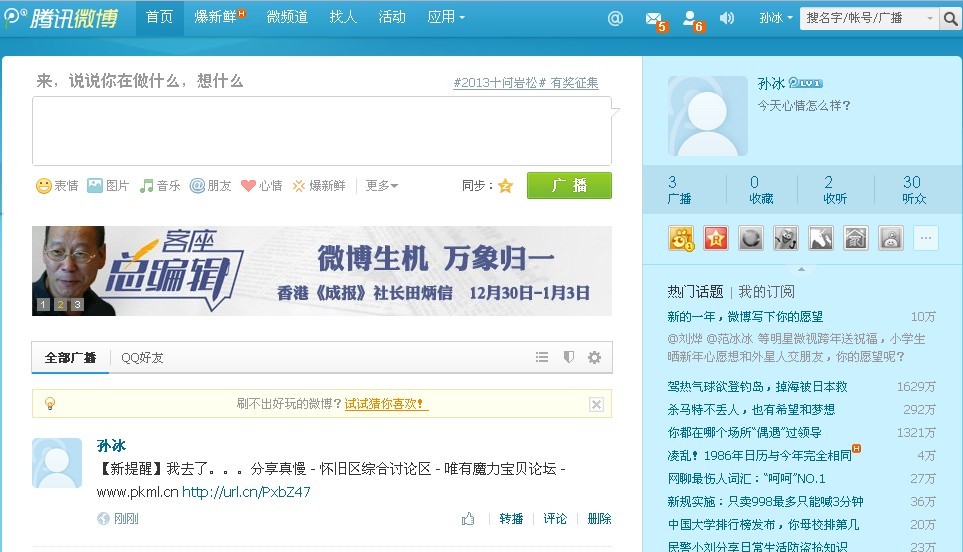963x552 pixels.
Task: Expand the 应用 menu in navigation bar
Action: 446,17
